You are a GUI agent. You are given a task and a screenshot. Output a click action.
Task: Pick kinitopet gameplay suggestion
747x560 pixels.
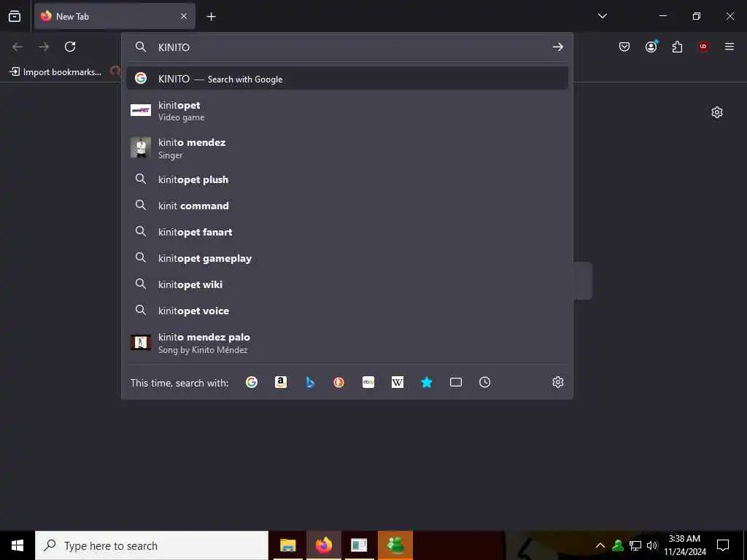[x=347, y=258]
